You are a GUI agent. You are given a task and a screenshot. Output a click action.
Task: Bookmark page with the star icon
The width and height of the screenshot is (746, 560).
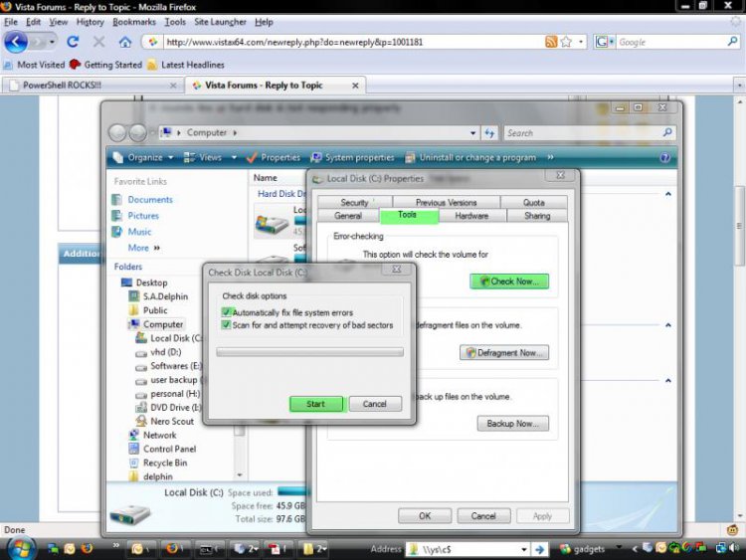tap(566, 42)
